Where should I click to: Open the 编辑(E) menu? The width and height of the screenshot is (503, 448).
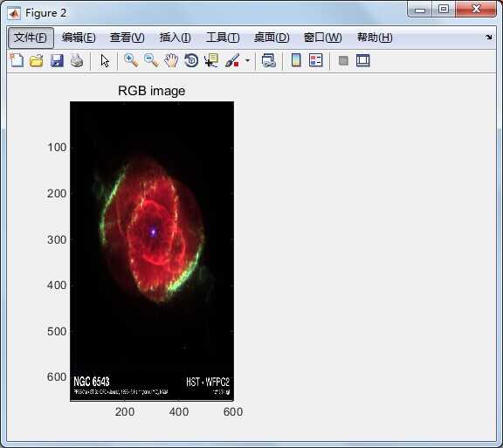click(79, 38)
